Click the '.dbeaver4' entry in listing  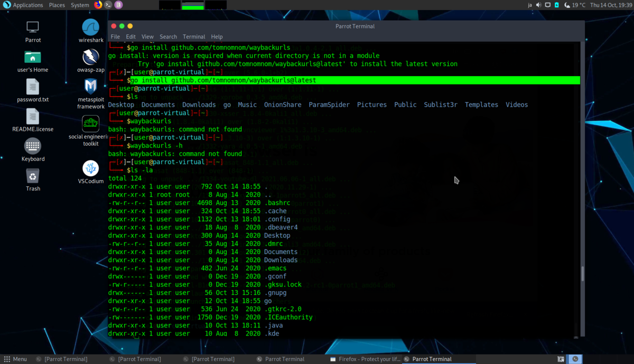click(281, 227)
